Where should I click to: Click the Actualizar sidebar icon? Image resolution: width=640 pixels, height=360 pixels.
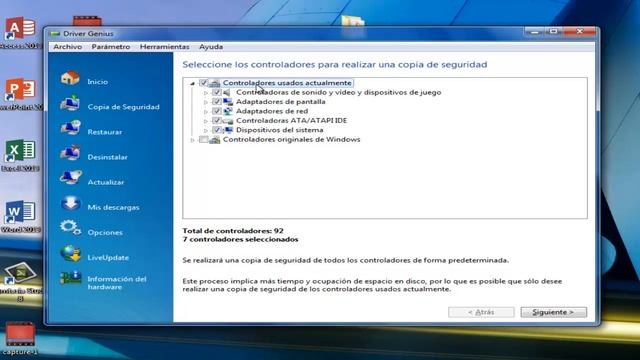click(x=70, y=178)
